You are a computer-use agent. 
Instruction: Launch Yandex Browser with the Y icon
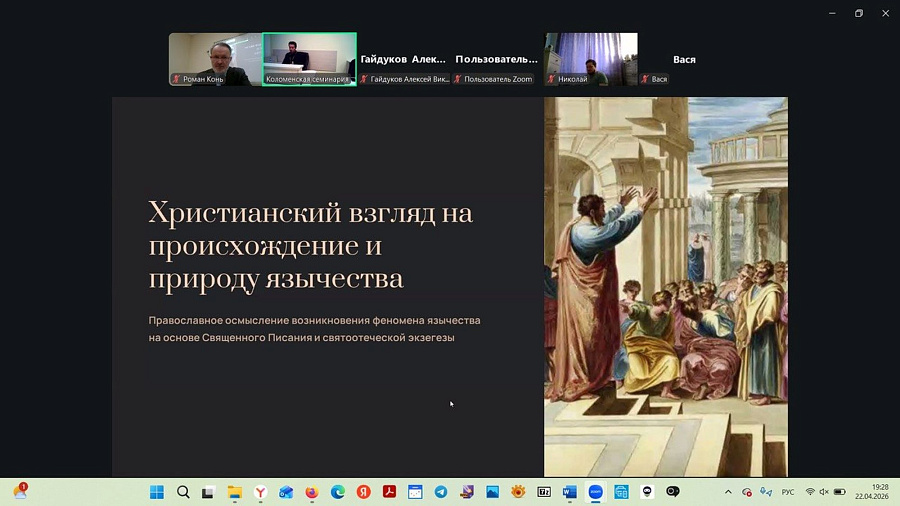tap(260, 492)
